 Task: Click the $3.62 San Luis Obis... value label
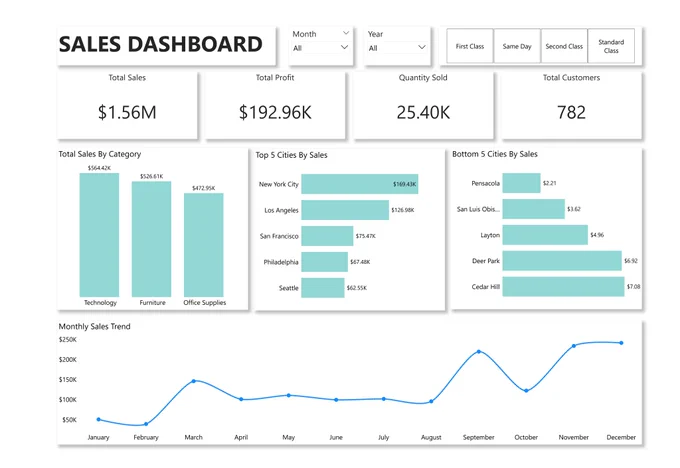[x=574, y=209]
